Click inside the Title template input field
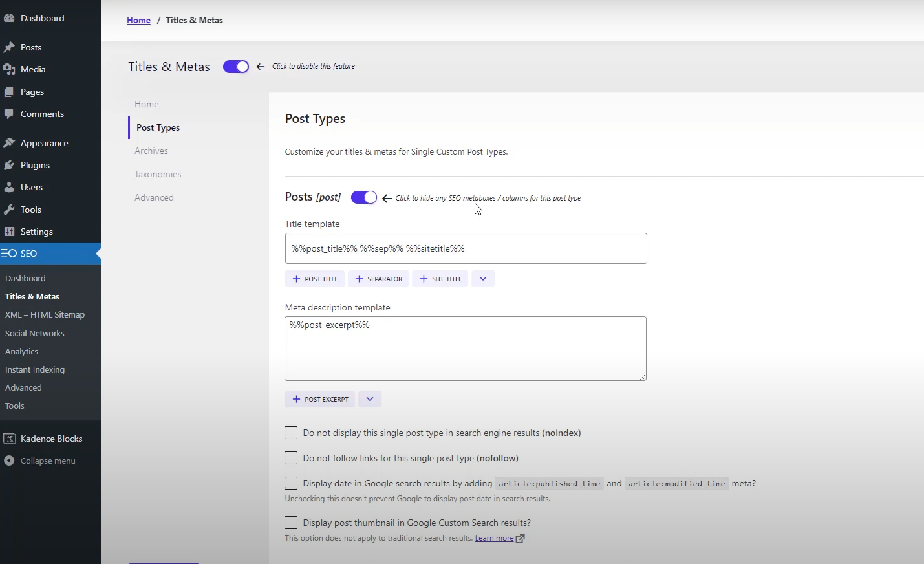This screenshot has height=564, width=924. (466, 248)
